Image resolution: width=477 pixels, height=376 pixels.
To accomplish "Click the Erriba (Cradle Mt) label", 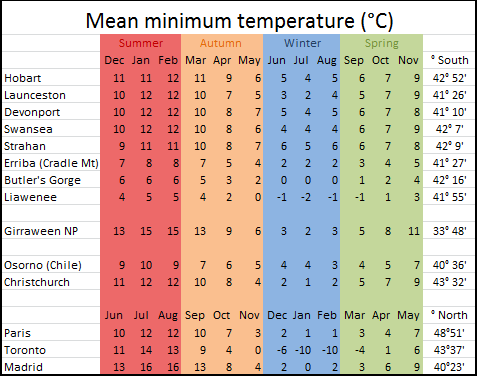I will (x=51, y=163).
